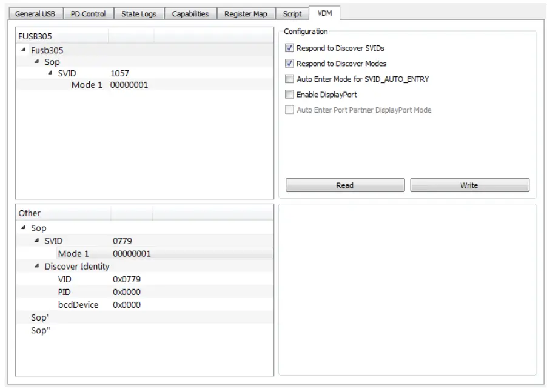
Task: Click the Read button
Action: 345,185
